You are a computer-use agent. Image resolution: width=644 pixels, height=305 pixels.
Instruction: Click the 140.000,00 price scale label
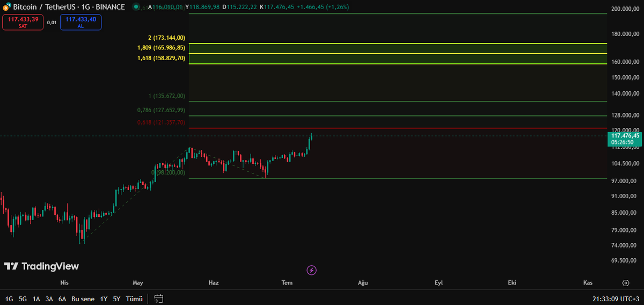pos(625,93)
